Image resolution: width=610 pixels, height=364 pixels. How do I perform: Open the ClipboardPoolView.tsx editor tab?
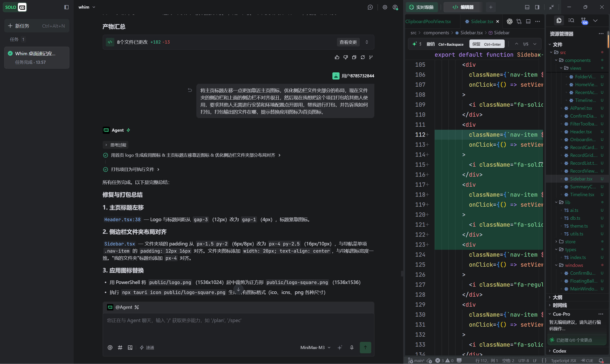point(428,21)
